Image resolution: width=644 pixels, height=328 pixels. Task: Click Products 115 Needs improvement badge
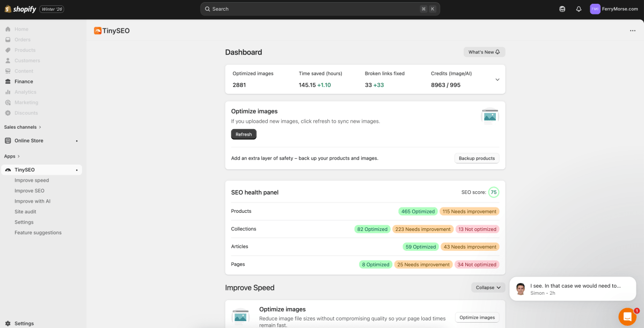pyautogui.click(x=470, y=211)
